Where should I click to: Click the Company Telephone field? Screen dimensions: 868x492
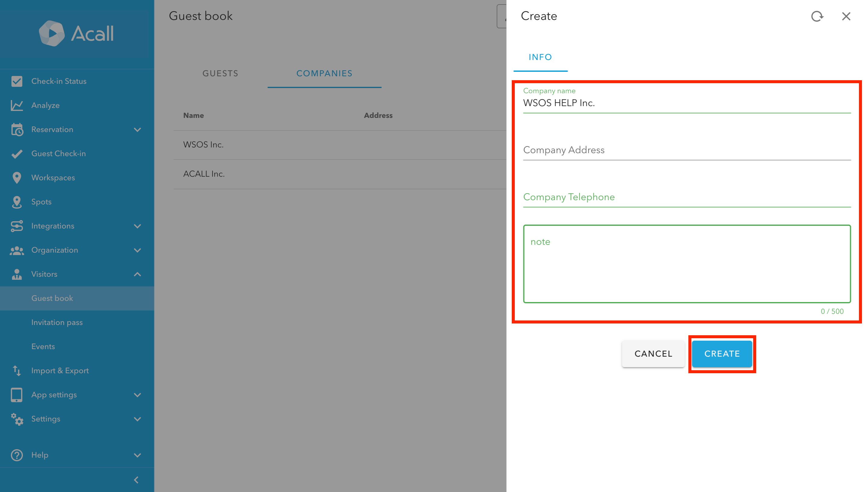tap(687, 197)
